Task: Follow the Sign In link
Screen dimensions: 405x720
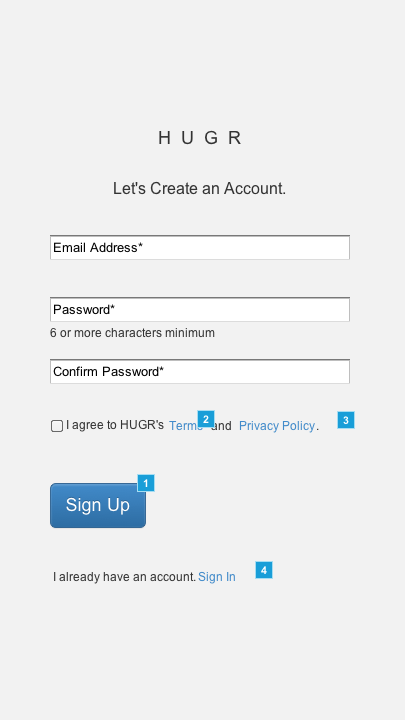Action: pyautogui.click(x=217, y=577)
